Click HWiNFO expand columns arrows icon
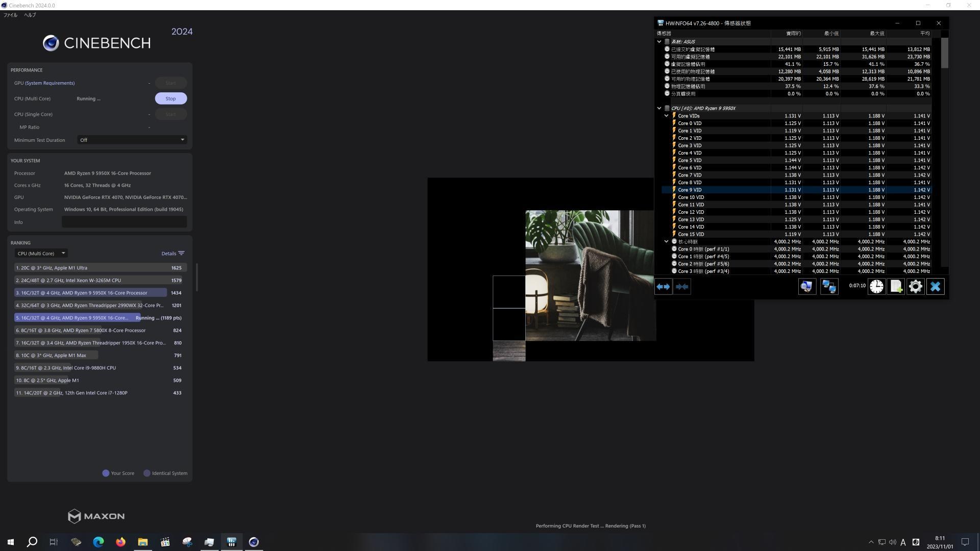Screen dimensions: 980x551 663,287
